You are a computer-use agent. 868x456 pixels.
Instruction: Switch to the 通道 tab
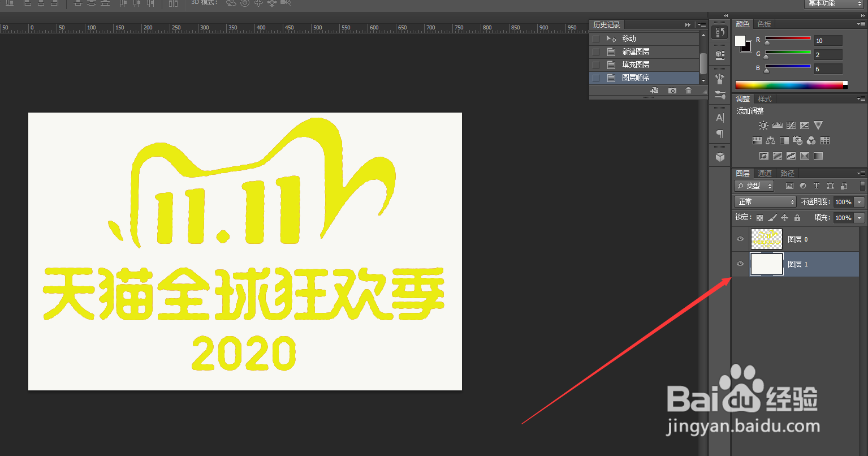tap(765, 173)
